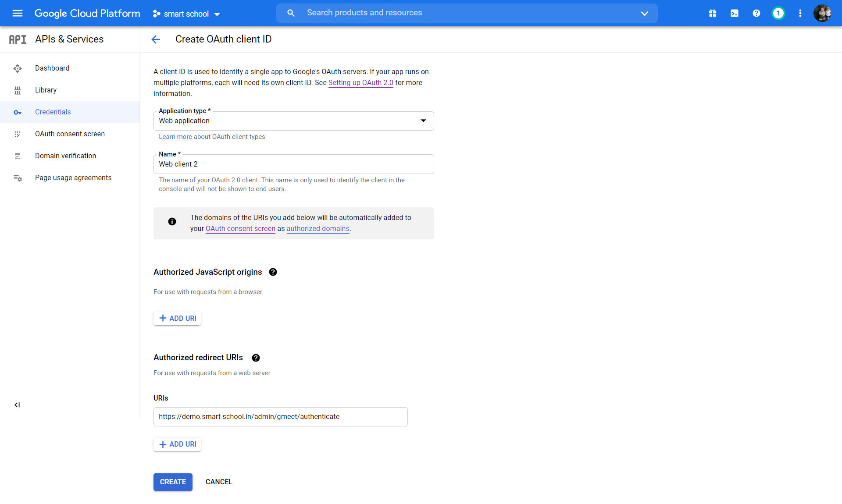
Task: Click the APIs & Services menu item
Action: point(68,39)
